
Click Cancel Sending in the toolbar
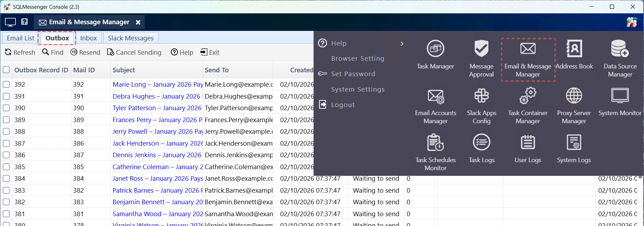[x=134, y=52]
